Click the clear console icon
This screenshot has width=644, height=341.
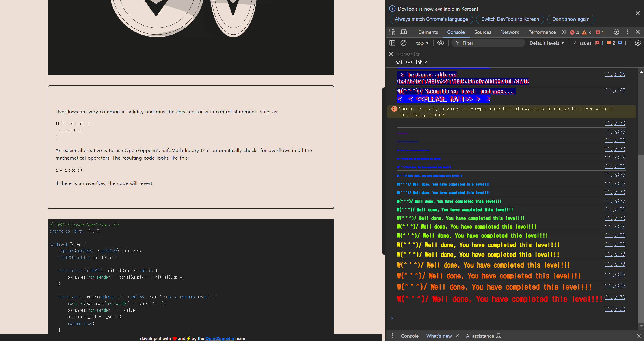[404, 43]
